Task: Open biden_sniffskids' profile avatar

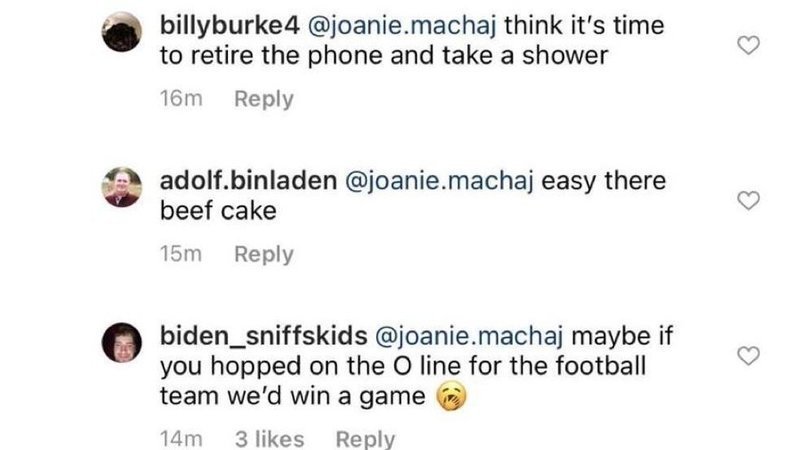Action: [125, 343]
